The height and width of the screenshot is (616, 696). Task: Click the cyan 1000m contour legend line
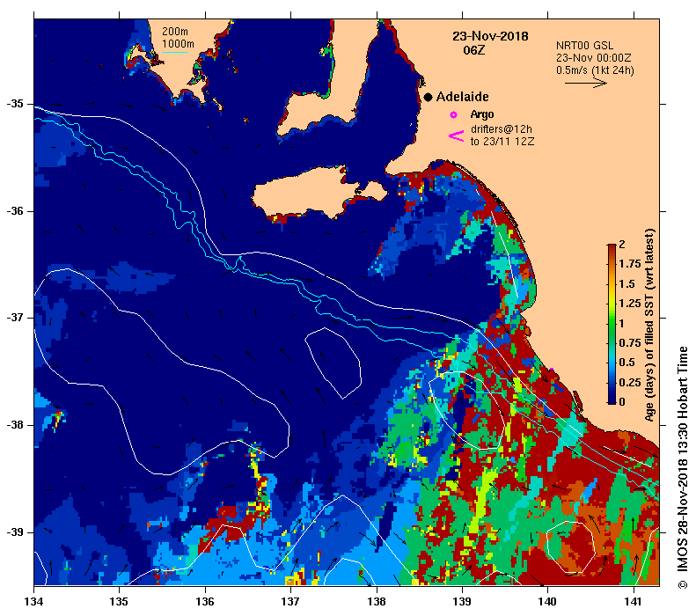click(x=175, y=53)
